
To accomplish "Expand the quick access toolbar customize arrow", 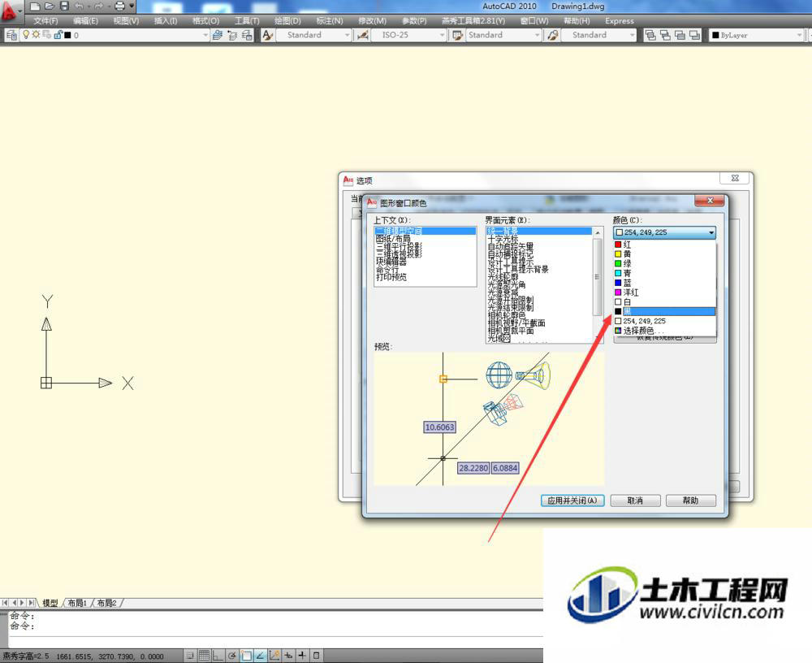I will click(x=132, y=6).
